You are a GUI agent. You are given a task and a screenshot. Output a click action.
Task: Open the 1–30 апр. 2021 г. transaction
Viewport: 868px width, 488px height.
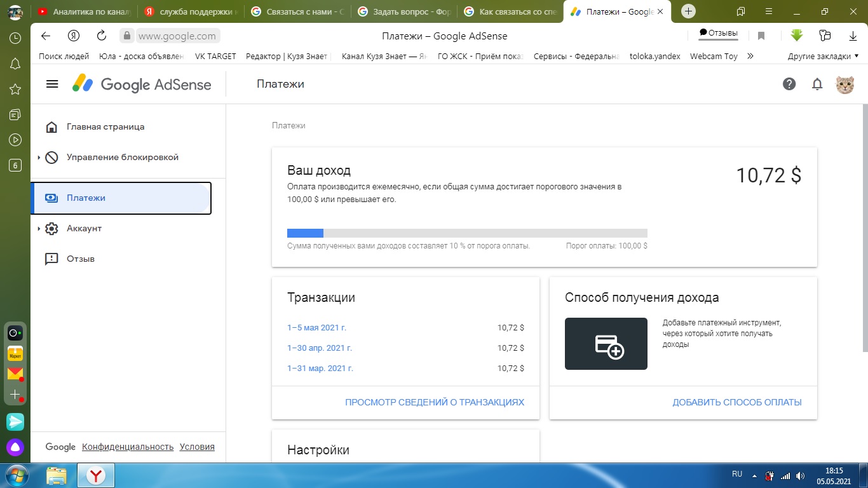click(320, 348)
